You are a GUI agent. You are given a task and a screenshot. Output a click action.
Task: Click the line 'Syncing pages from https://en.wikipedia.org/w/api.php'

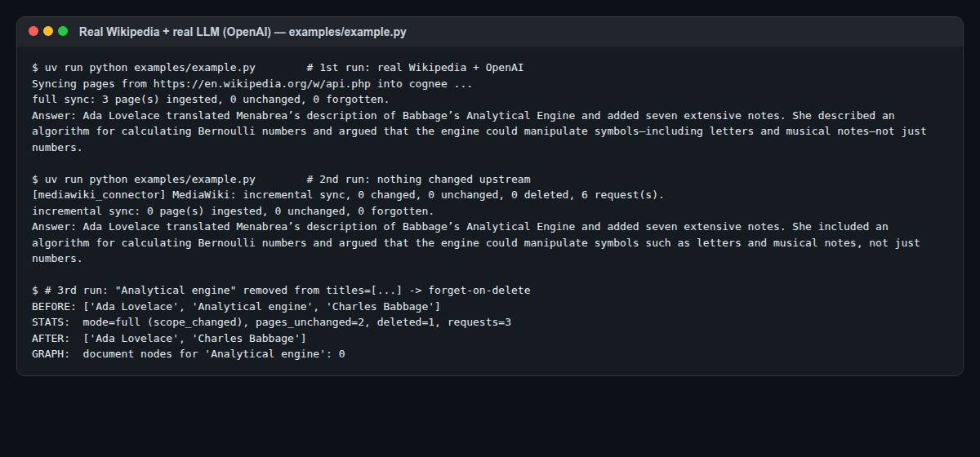click(x=252, y=83)
